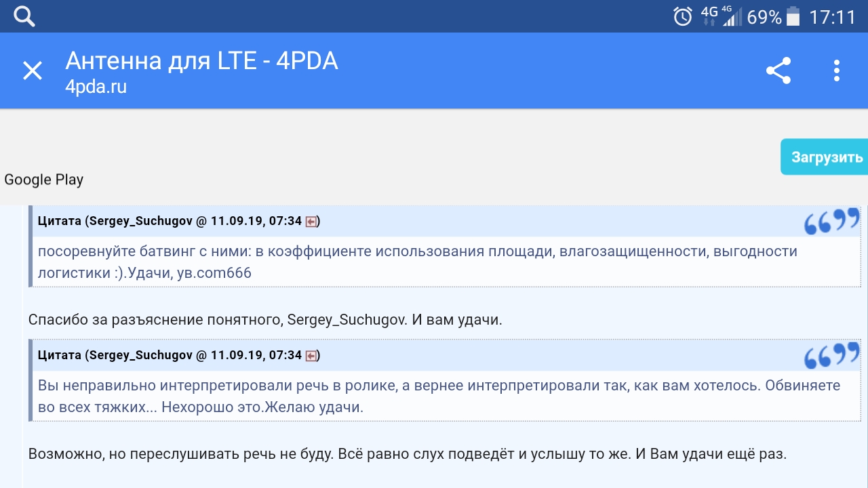Tap the 4pda.ru site address
The width and height of the screenshot is (868, 488).
[96, 87]
